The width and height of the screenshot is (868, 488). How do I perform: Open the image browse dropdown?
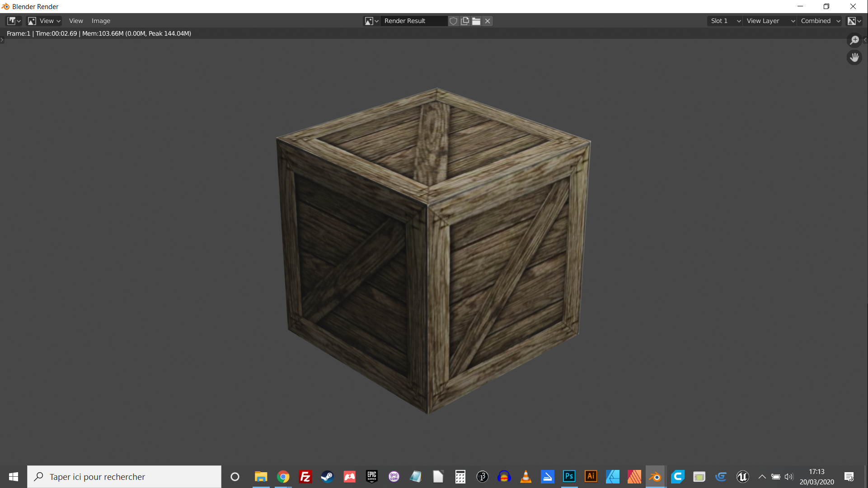[371, 21]
